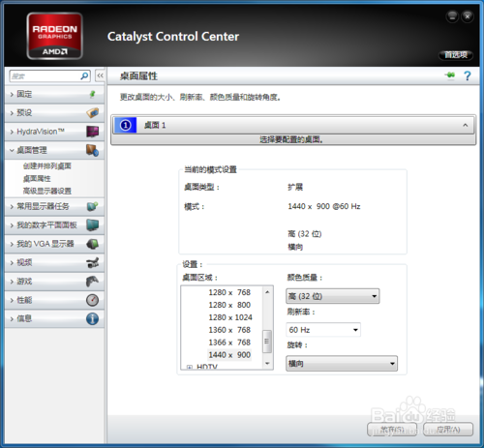The width and height of the screenshot is (484, 448).
Task: Expand the HDTV tree node
Action: coord(190,367)
